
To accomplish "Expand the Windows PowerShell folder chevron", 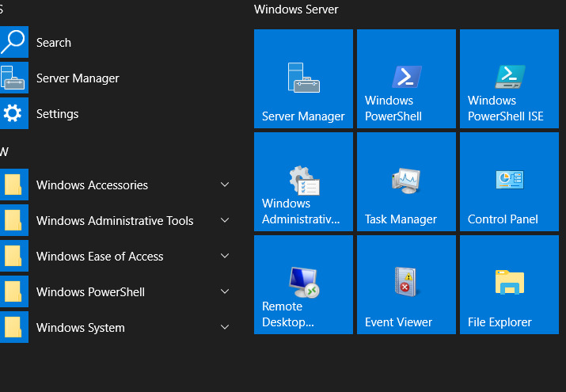I will point(225,291).
